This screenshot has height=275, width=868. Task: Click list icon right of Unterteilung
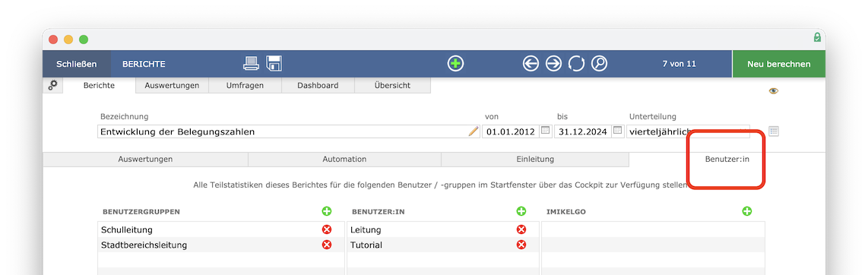pyautogui.click(x=774, y=131)
